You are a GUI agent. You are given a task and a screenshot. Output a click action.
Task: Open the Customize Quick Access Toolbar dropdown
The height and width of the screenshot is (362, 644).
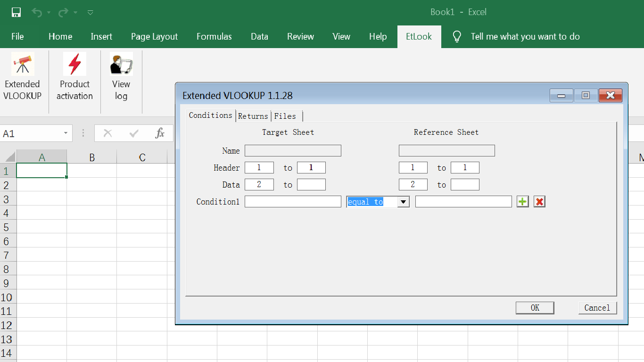pos(91,12)
